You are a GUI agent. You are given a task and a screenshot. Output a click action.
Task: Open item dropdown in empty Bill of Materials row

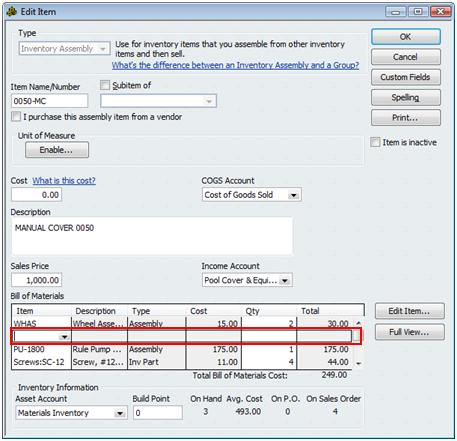[64, 337]
